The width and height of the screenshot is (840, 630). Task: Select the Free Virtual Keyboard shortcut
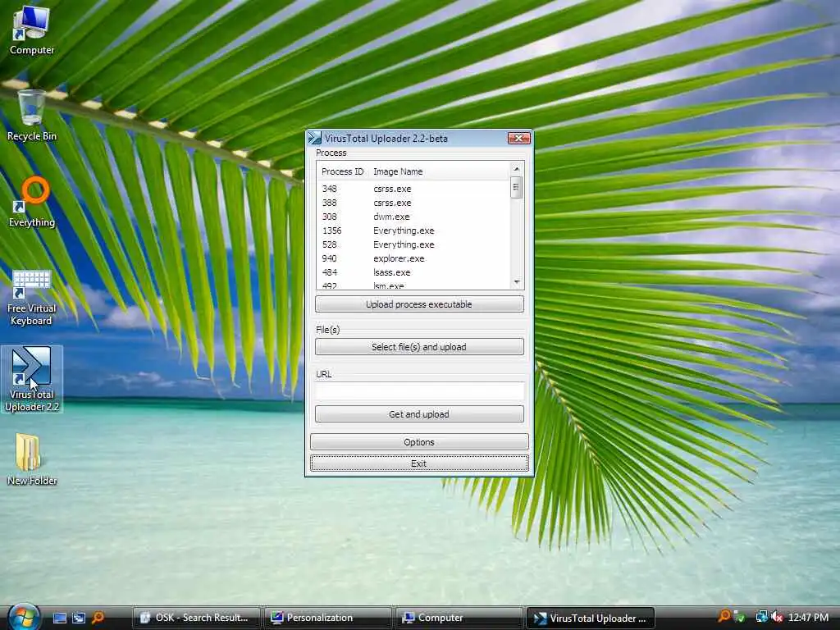pos(32,298)
